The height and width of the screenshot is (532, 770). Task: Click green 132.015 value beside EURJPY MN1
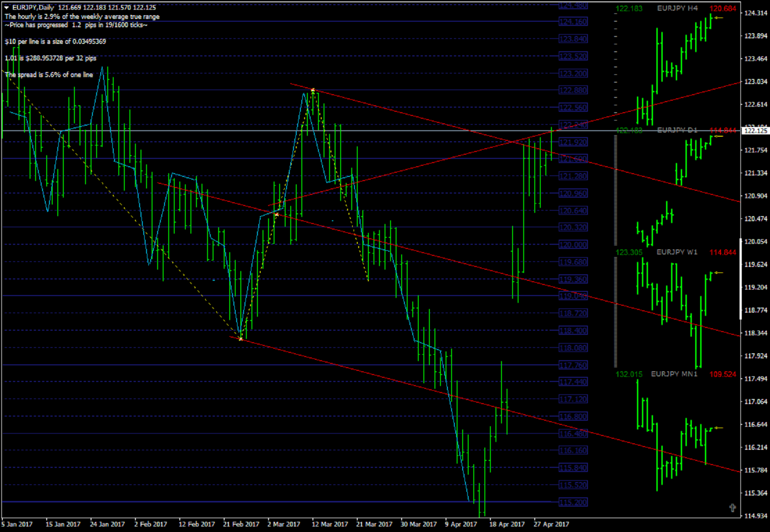[629, 374]
